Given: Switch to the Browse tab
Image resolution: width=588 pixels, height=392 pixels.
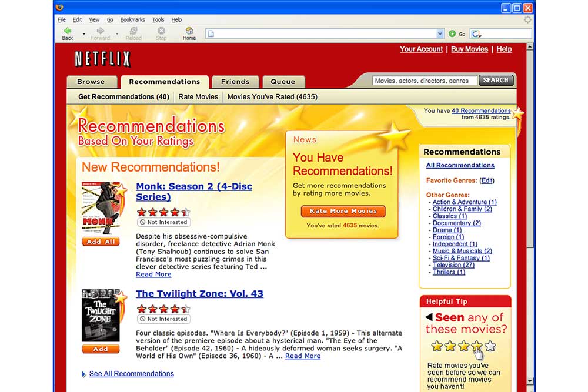Looking at the screenshot, I should (91, 82).
